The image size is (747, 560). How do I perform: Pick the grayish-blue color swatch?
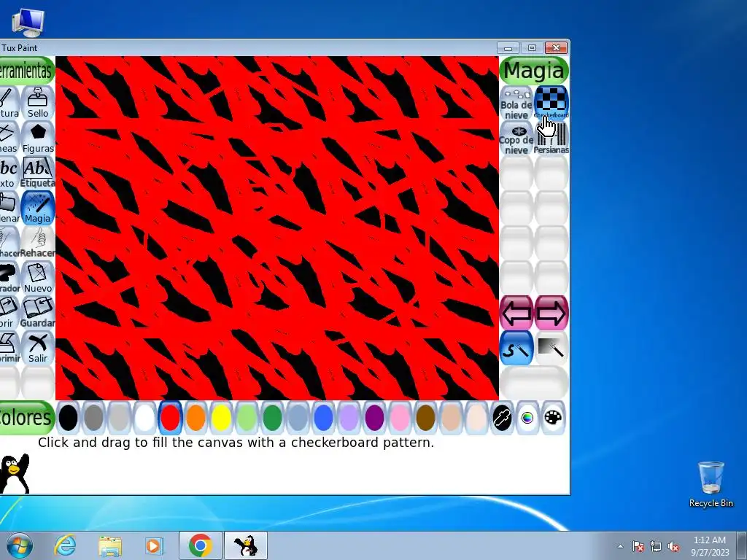click(x=298, y=418)
